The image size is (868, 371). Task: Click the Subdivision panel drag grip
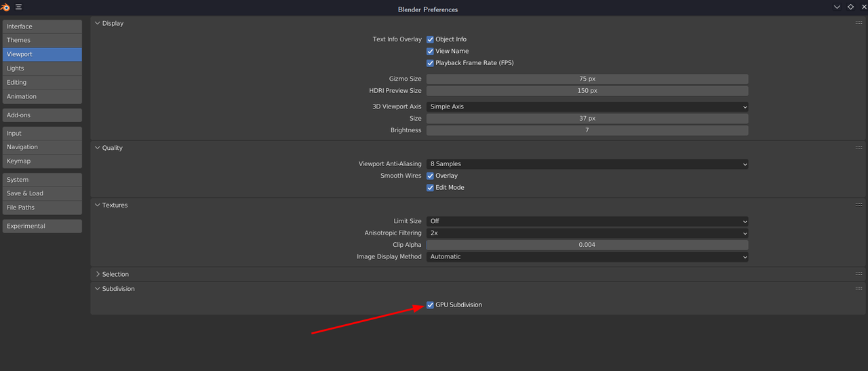click(859, 289)
